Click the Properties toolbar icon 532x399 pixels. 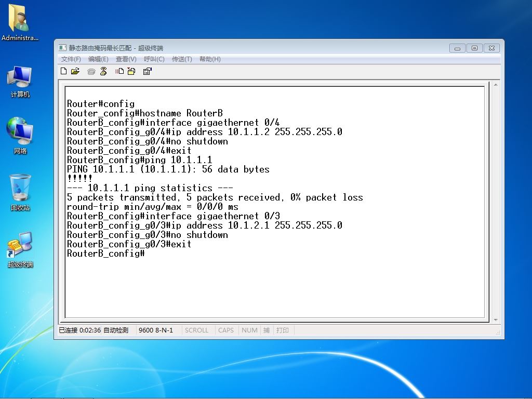coord(147,71)
